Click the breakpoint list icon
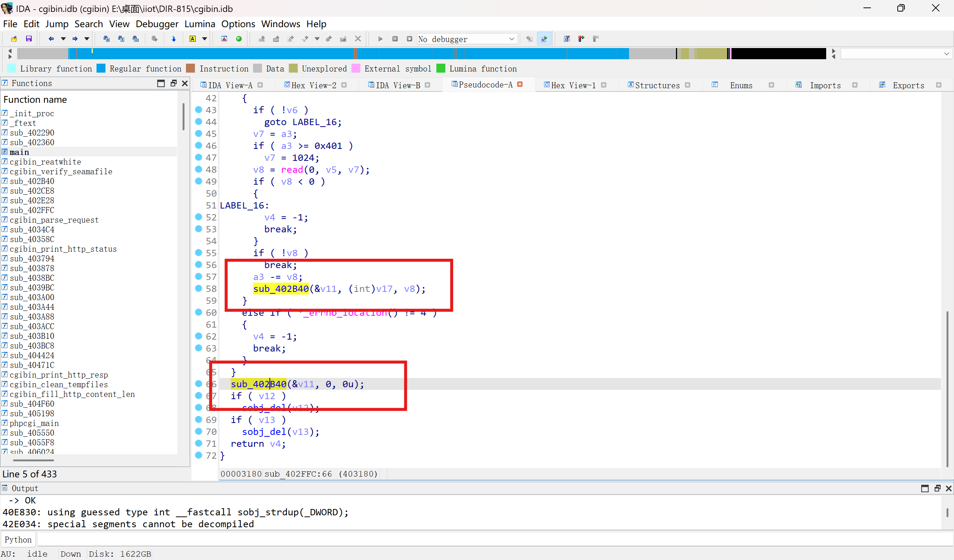Screen dimensions: 954x560 tap(567, 39)
